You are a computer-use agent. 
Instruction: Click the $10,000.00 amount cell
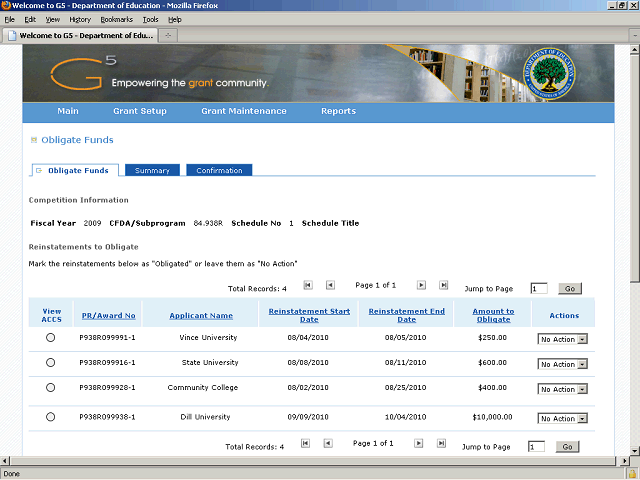[x=492, y=417]
